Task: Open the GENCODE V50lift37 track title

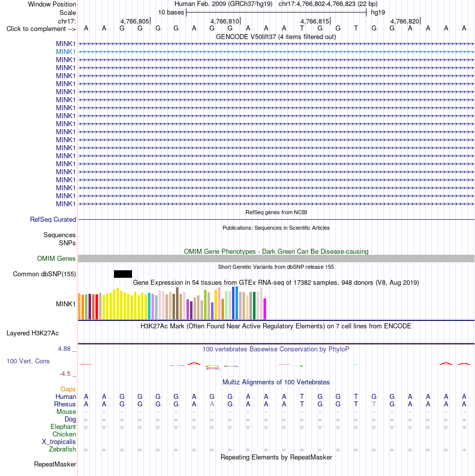Action: (275, 37)
